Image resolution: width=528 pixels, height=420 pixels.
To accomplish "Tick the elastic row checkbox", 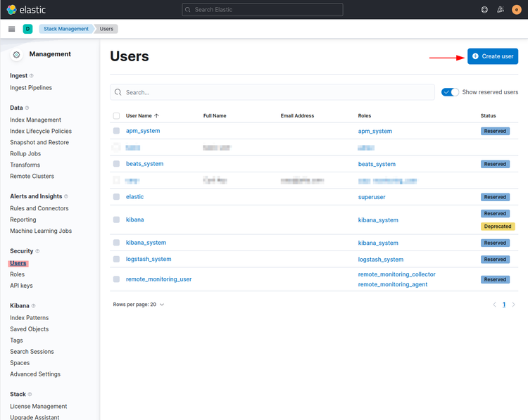I will 116,197.
